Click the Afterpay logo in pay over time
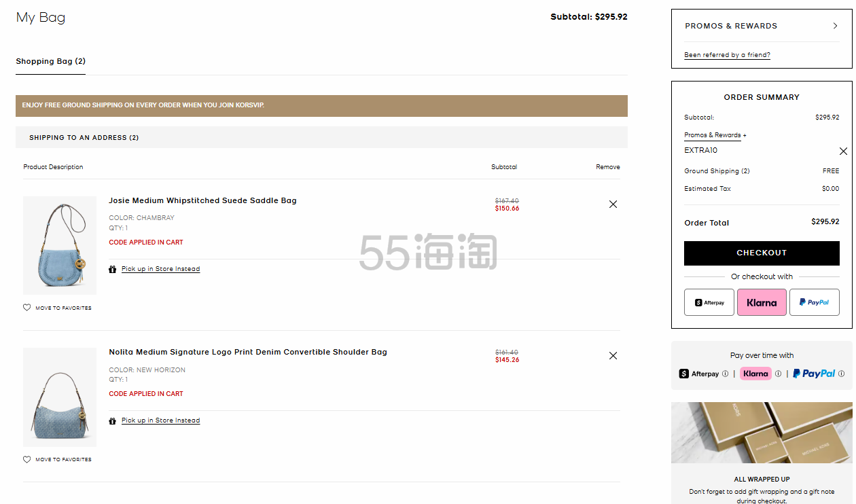856x504 pixels. pyautogui.click(x=699, y=374)
